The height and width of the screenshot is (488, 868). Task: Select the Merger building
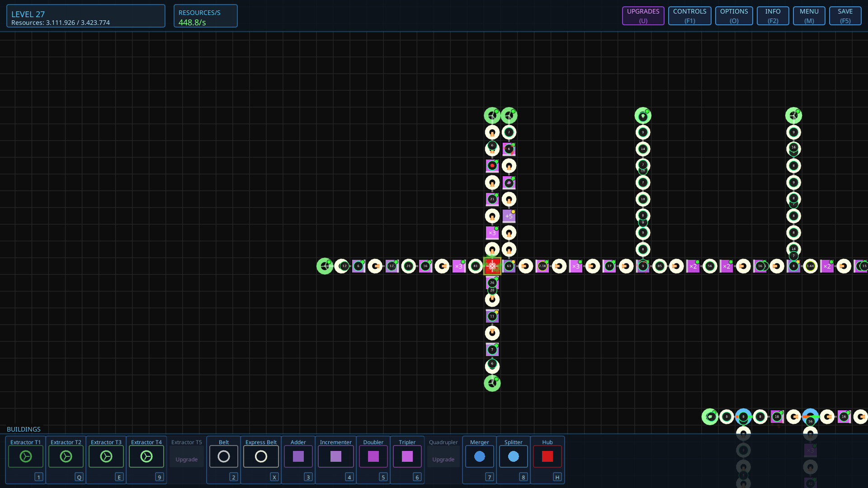coord(479,456)
